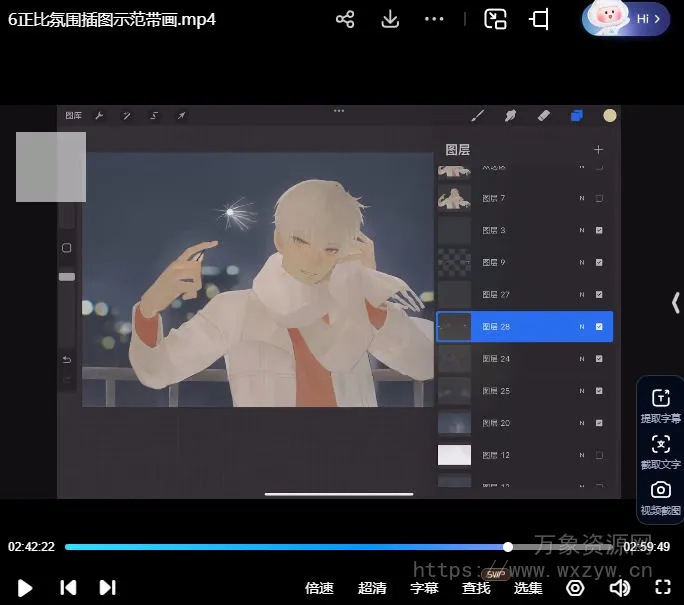The height and width of the screenshot is (605, 684).
Task: Go back to the previous video
Action: tap(68, 588)
